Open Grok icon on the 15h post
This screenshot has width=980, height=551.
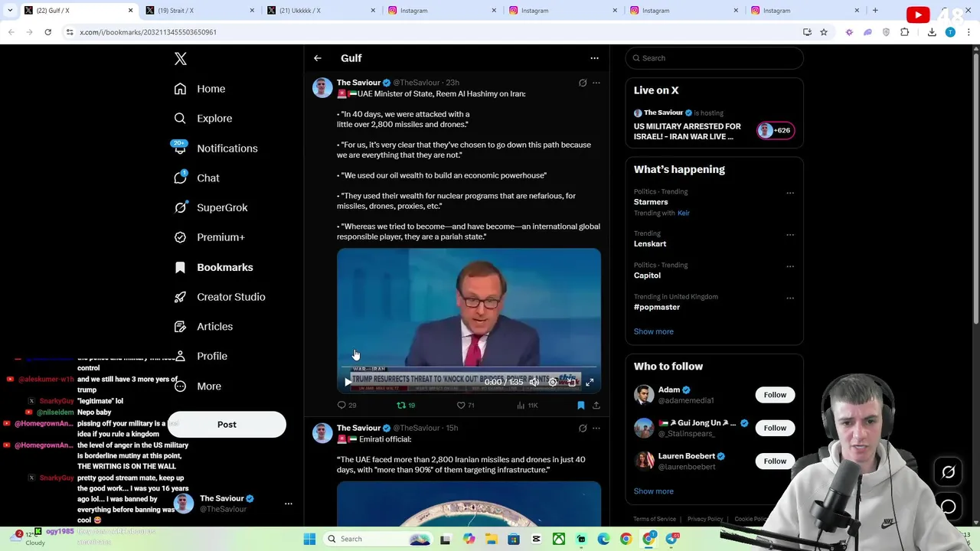click(x=583, y=429)
